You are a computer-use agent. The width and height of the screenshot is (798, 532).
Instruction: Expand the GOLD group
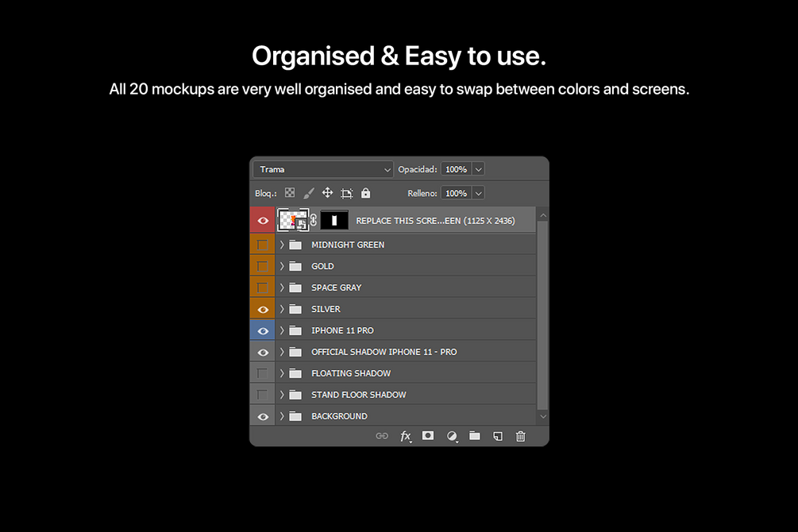click(x=281, y=266)
